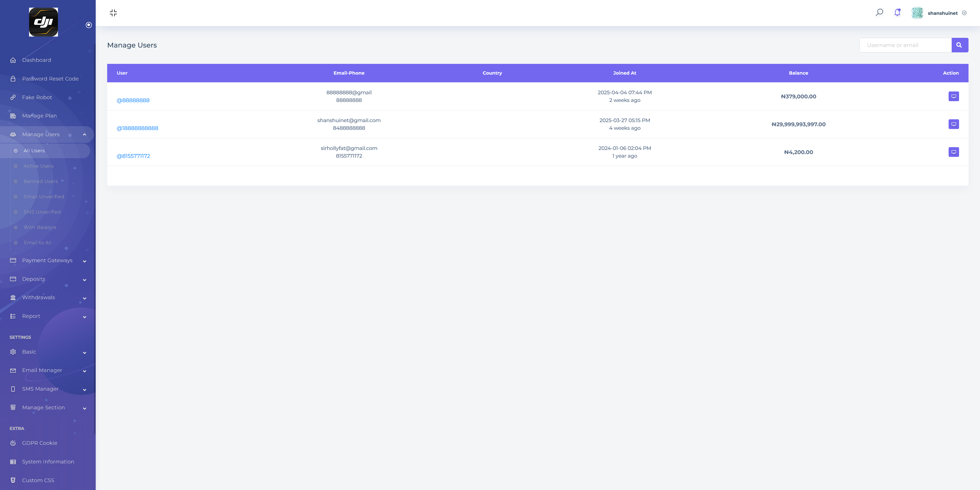Open Fake Robot menu item

(x=37, y=98)
